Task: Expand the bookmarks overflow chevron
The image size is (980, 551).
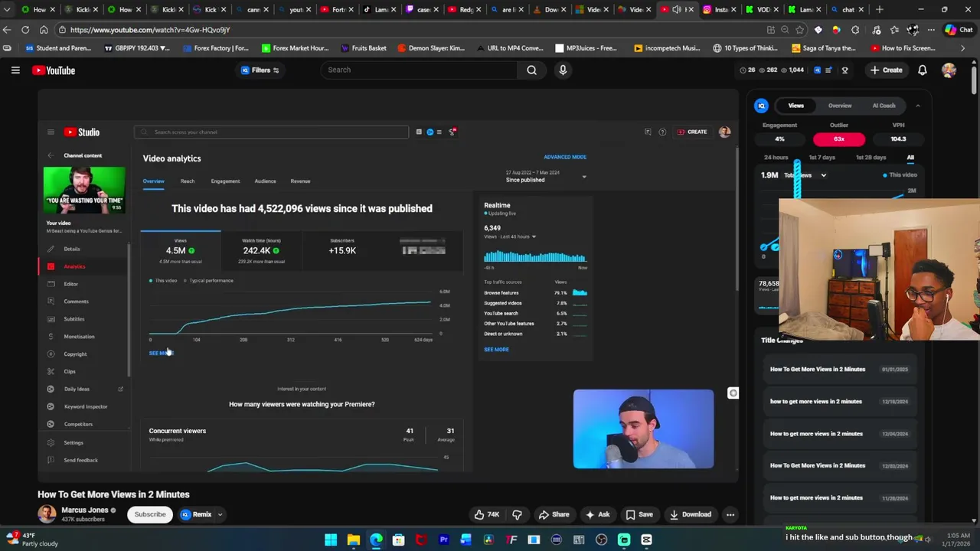Action: pyautogui.click(x=964, y=48)
